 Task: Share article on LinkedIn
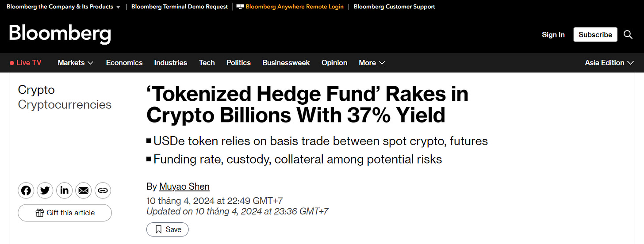[65, 191]
